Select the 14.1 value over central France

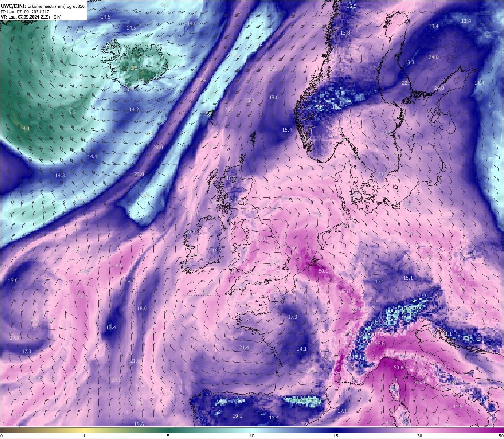(x=302, y=349)
